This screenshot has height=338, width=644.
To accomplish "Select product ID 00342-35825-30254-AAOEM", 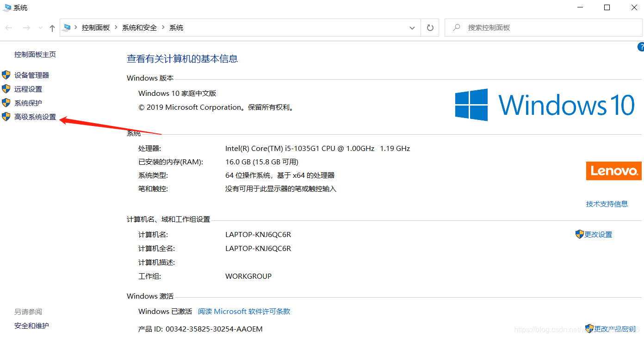I will tap(214, 329).
